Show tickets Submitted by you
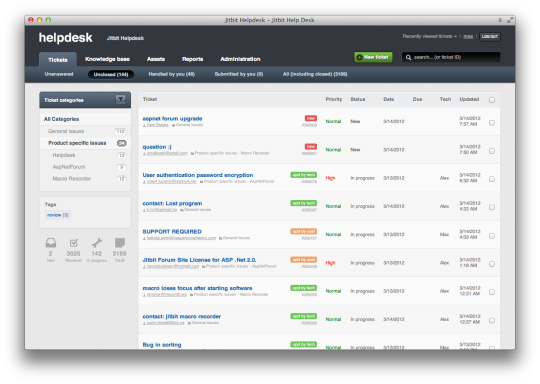Screen dimensions: 540x384 pyautogui.click(x=239, y=74)
